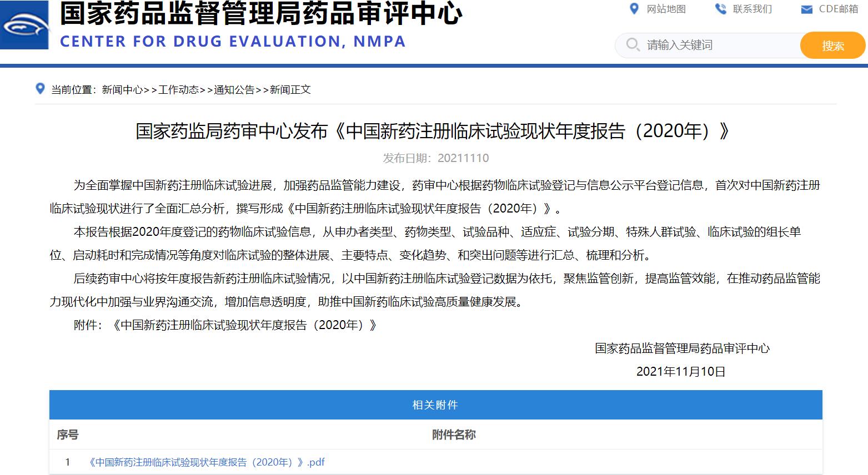Click the breadcrumb location pin icon
868x475 pixels.
tap(40, 89)
